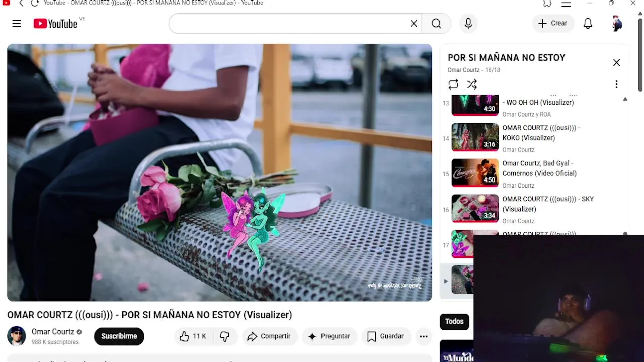Click the video player area
Image resolution: width=644 pixels, height=362 pixels.
(219, 172)
